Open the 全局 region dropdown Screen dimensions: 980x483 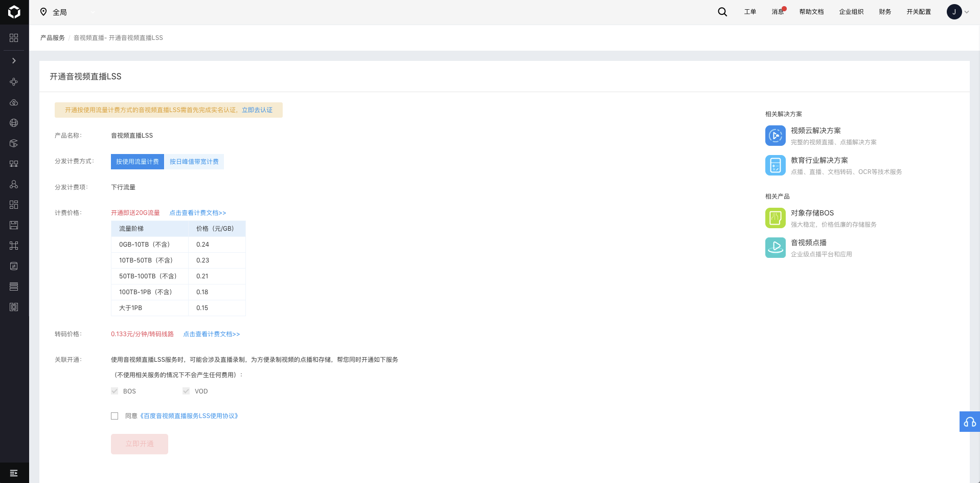(67, 12)
